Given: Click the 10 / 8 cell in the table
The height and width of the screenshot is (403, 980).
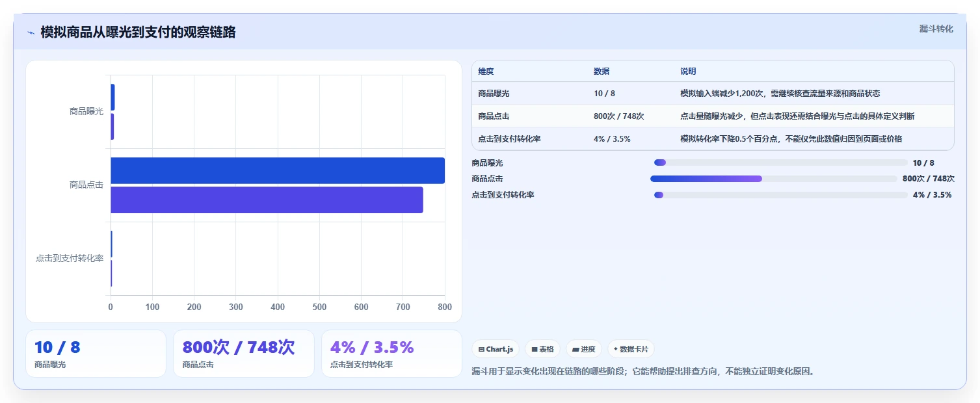Looking at the screenshot, I should 604,94.
